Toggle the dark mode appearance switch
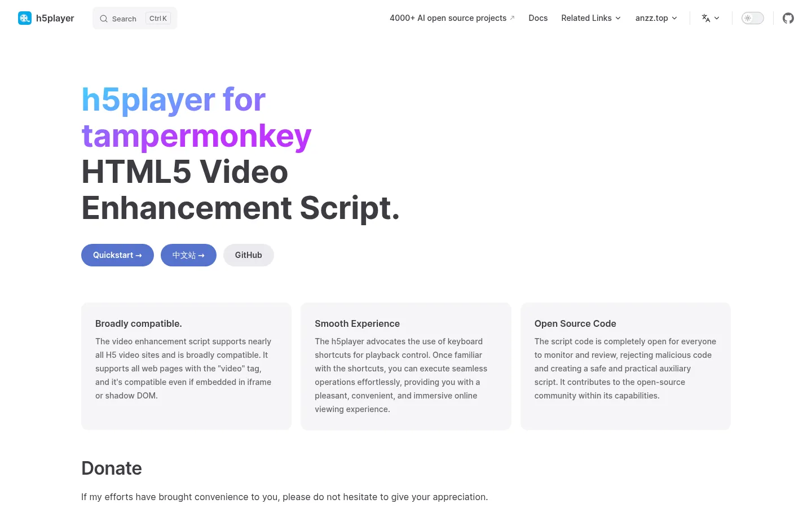The image size is (812, 508). tap(753, 18)
